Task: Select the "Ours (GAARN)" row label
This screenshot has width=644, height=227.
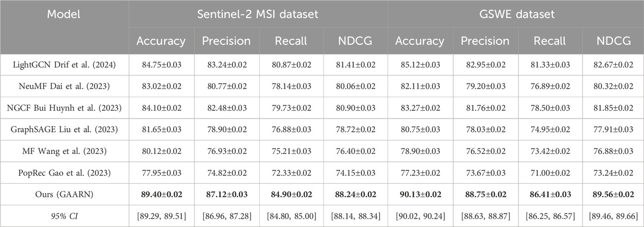Action: 65,194
